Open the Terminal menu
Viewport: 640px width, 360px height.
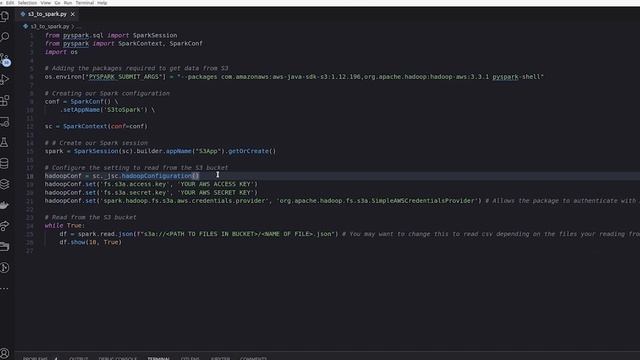85,2
